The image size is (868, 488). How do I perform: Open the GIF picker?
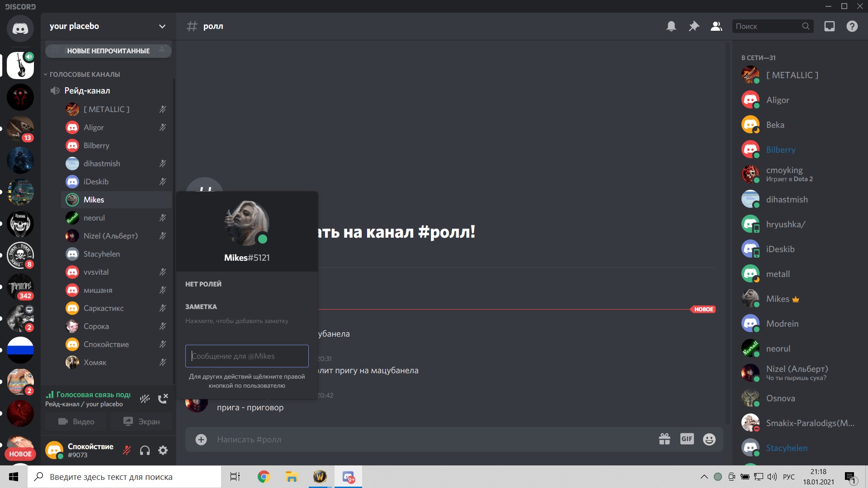(x=687, y=439)
